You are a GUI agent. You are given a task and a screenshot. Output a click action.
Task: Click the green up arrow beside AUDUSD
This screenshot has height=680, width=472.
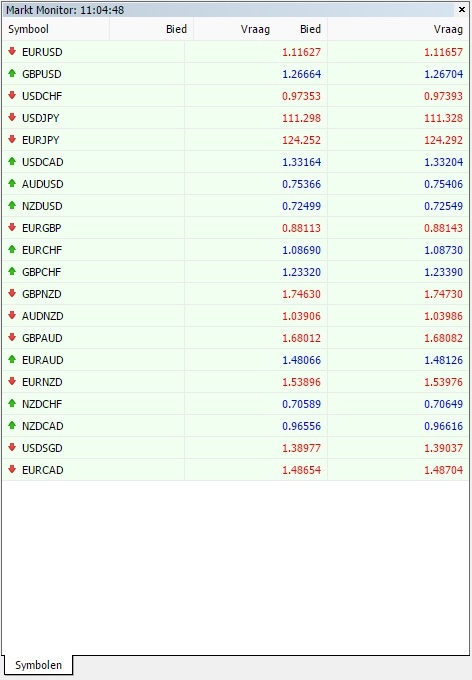[x=12, y=183]
